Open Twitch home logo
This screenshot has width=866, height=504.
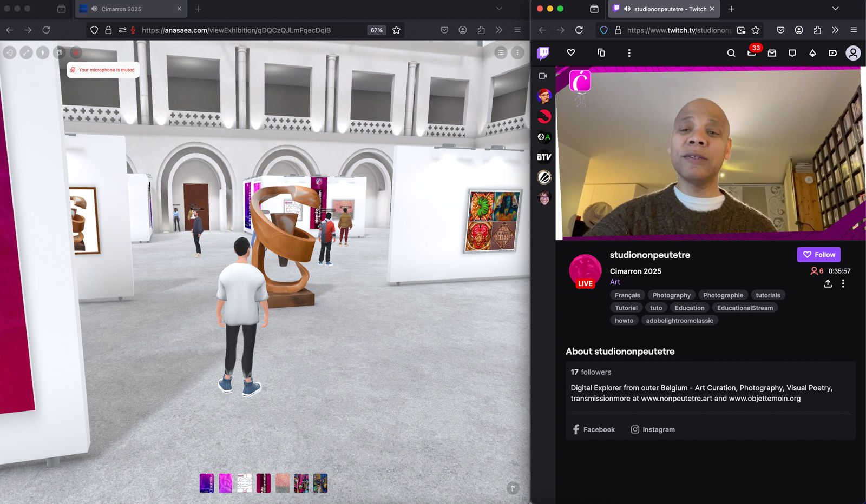point(543,52)
